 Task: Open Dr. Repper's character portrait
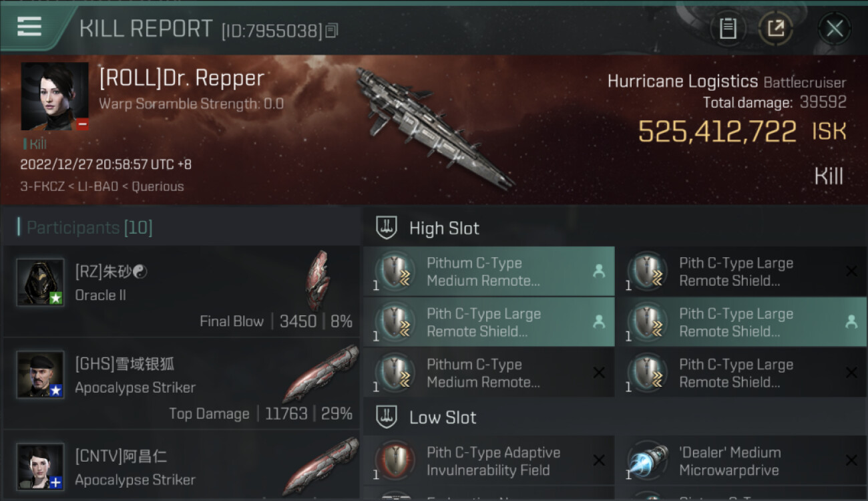click(55, 97)
